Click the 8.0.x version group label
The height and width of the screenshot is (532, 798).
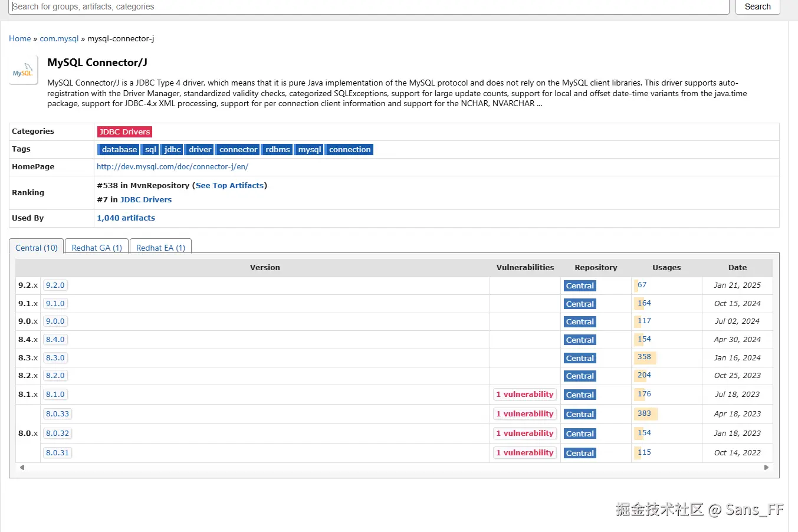click(x=28, y=434)
